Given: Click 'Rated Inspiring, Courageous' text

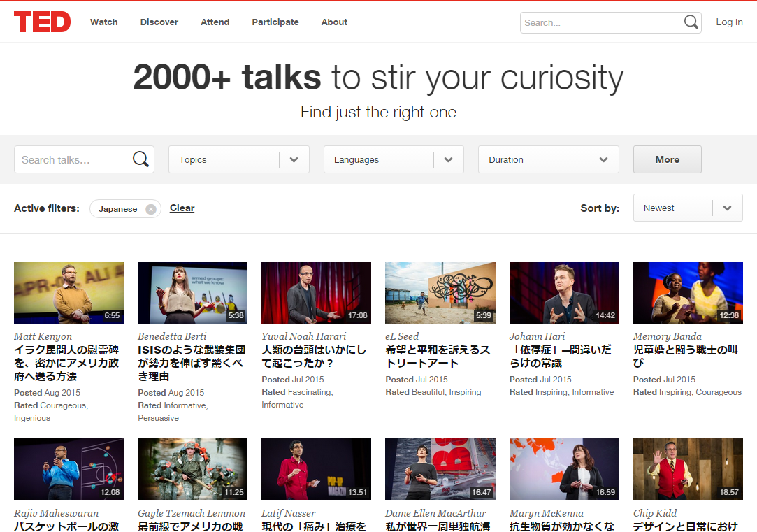Looking at the screenshot, I should click(x=687, y=392).
